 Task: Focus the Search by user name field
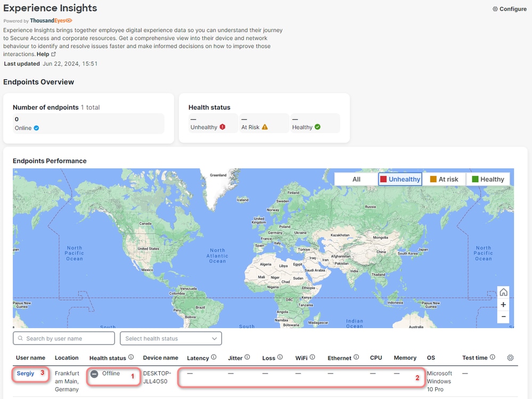tap(64, 338)
